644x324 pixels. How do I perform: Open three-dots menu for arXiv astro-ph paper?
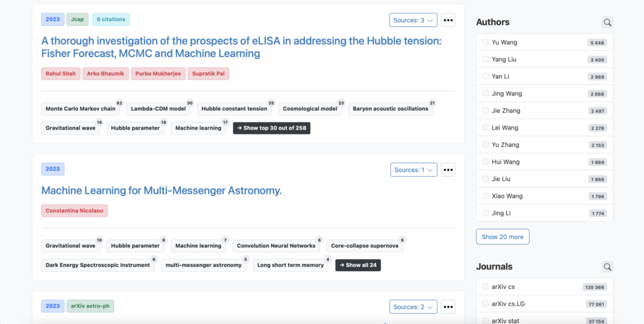point(448,306)
